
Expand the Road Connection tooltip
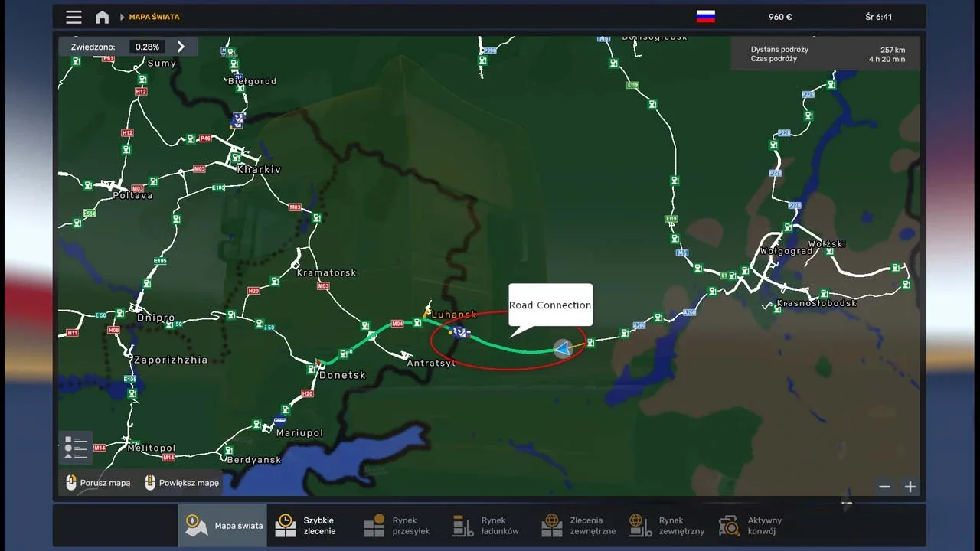point(550,305)
